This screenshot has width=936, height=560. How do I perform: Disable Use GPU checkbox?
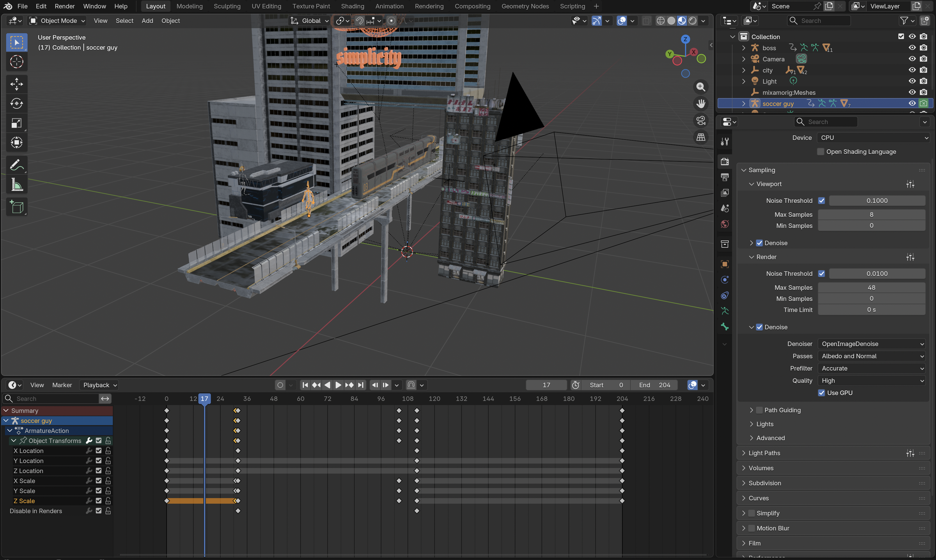(821, 393)
